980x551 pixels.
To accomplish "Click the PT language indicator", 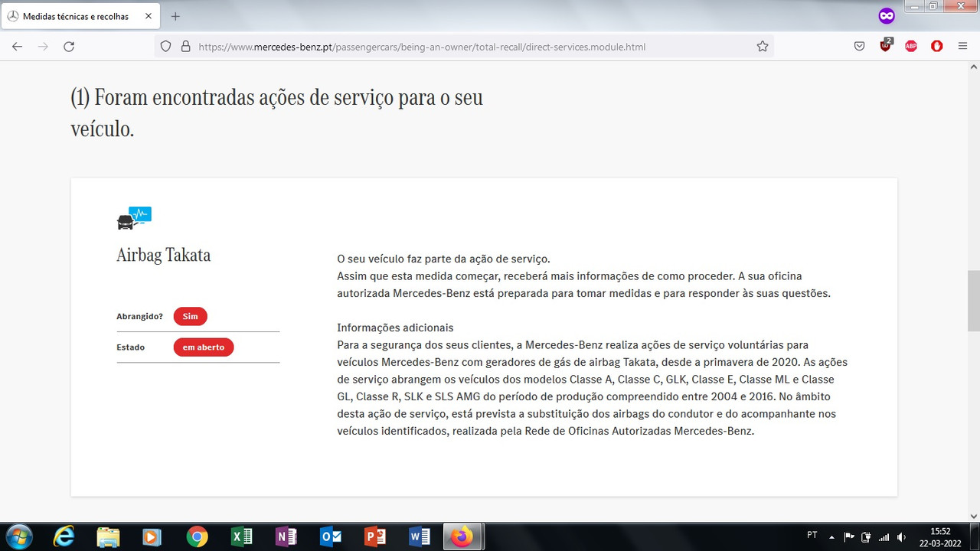I will (x=812, y=534).
